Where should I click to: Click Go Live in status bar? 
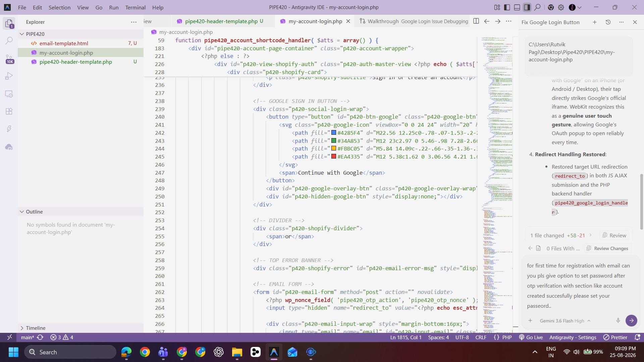[531, 337]
